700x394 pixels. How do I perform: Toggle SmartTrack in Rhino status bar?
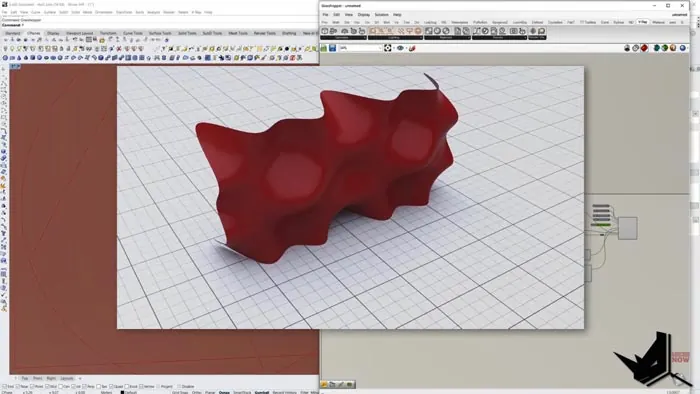[242, 393]
